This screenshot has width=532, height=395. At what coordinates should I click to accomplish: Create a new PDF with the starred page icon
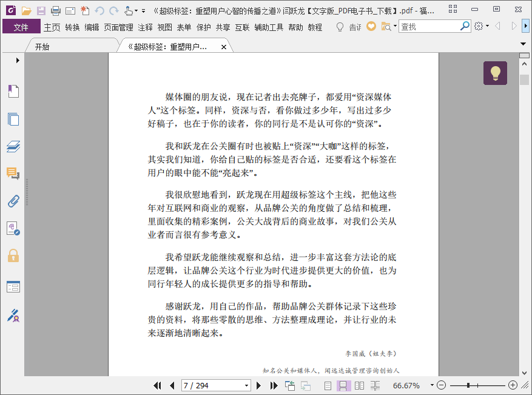pos(85,11)
